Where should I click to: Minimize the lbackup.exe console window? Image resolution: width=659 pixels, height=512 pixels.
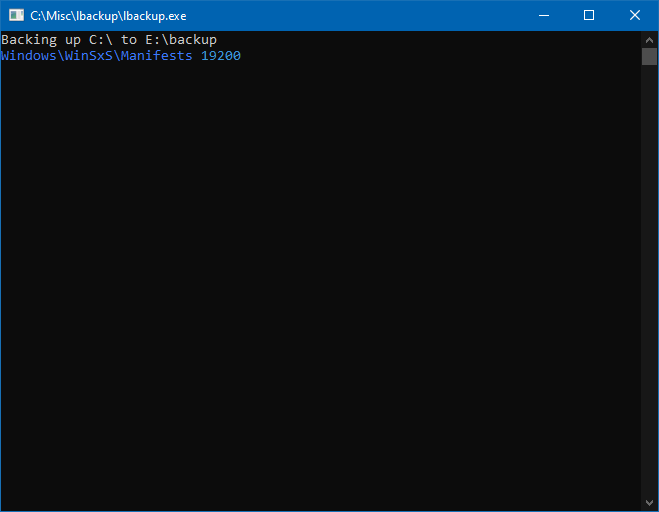544,16
